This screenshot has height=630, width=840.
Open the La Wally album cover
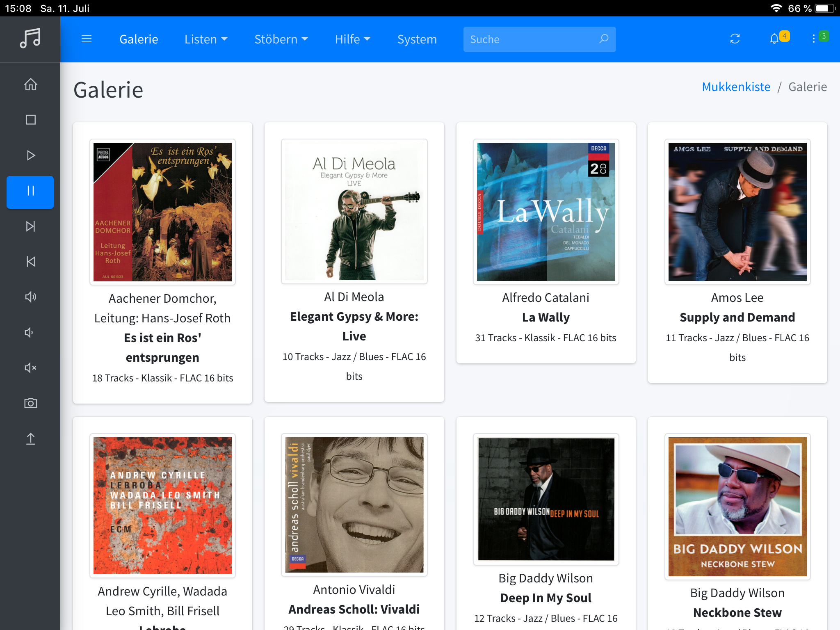pyautogui.click(x=546, y=212)
